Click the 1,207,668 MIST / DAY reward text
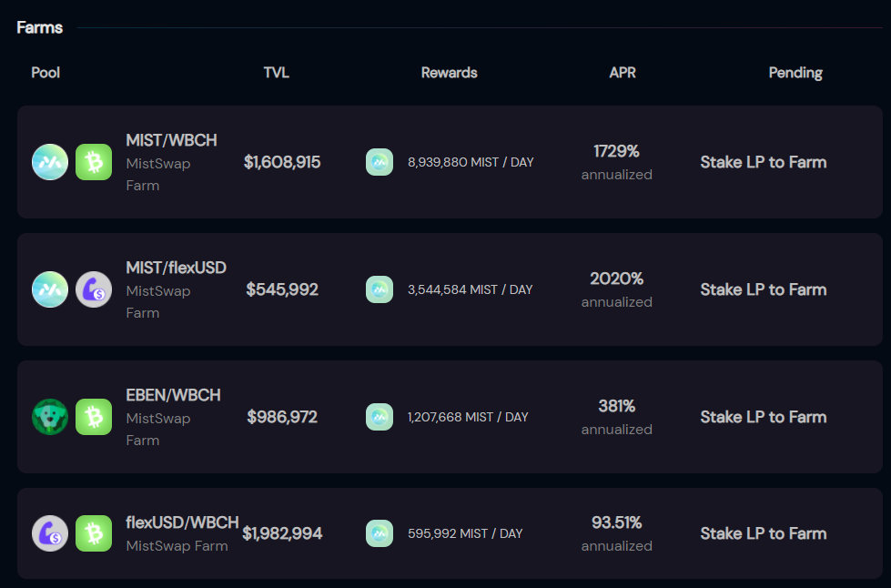The height and width of the screenshot is (588, 891). (468, 417)
